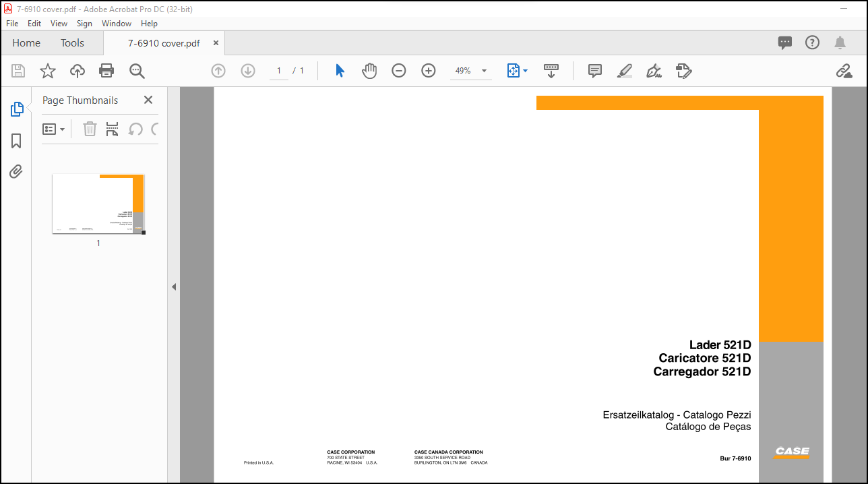
Task: Click the 49% zoom value field
Action: point(463,71)
